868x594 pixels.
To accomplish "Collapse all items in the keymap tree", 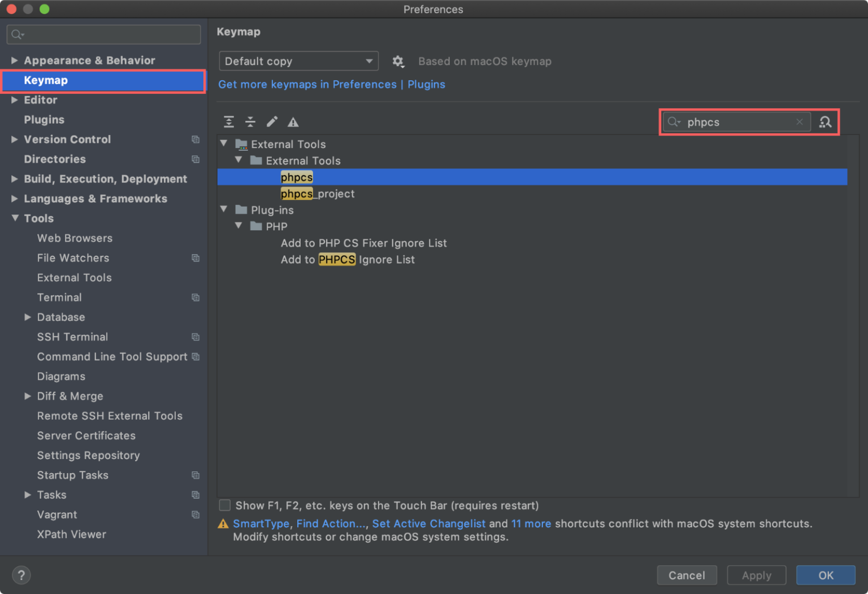I will (250, 121).
